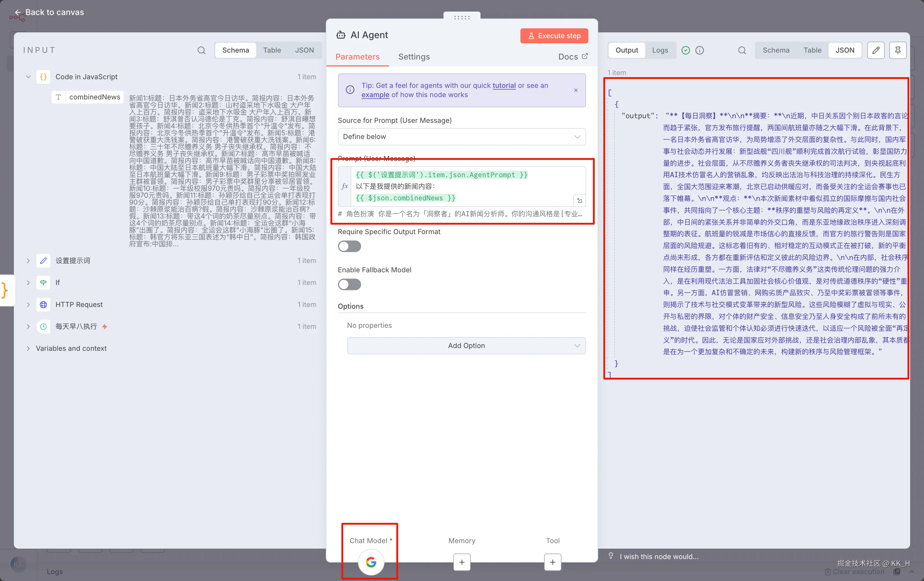Open the tutorial link in tip
Viewport: 924px width, 581px height.
504,86
